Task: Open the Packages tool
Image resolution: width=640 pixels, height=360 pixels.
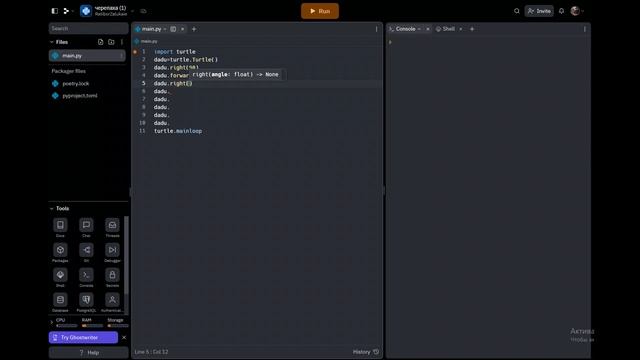Action: tap(60, 252)
